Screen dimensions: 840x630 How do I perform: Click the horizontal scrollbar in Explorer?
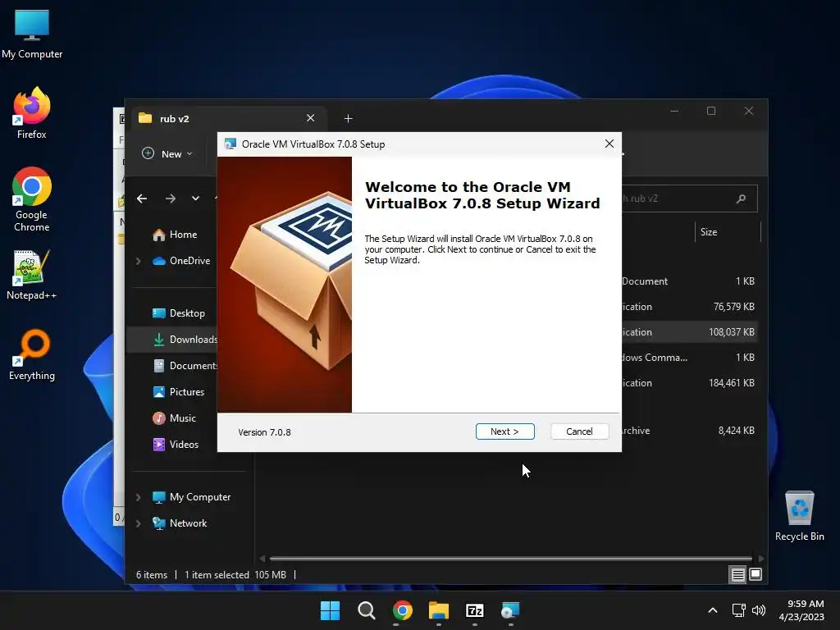pos(510,558)
